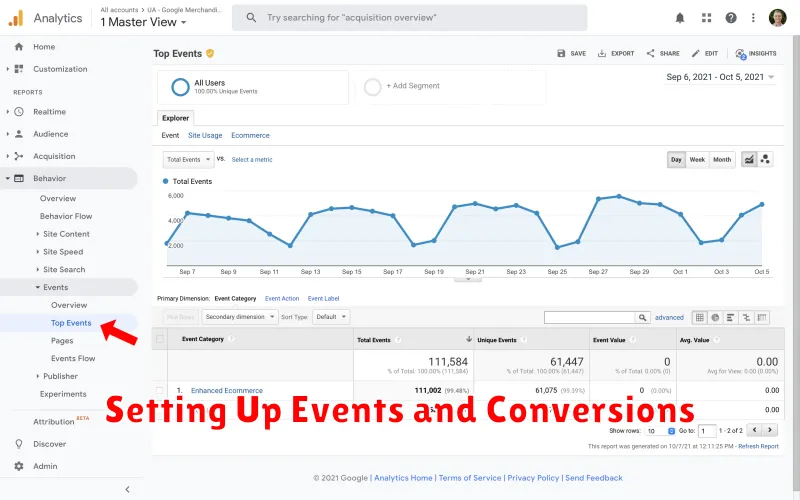Toggle the All Users segment circle

coord(180,87)
